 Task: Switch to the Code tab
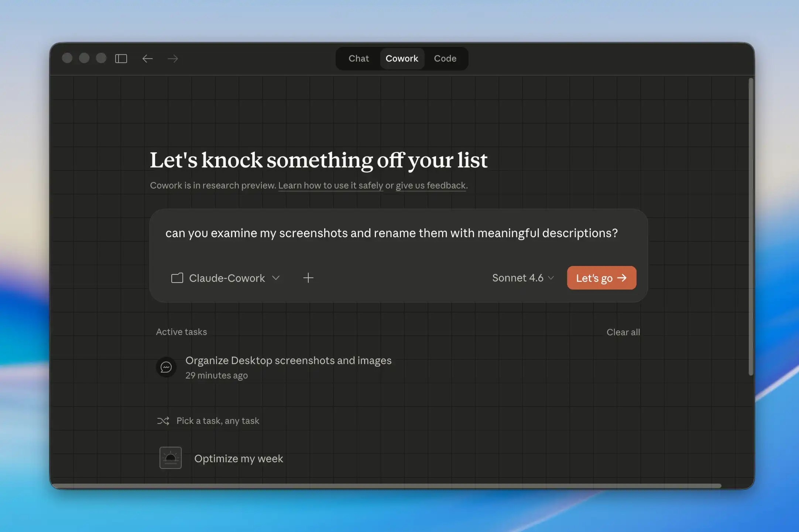point(445,58)
